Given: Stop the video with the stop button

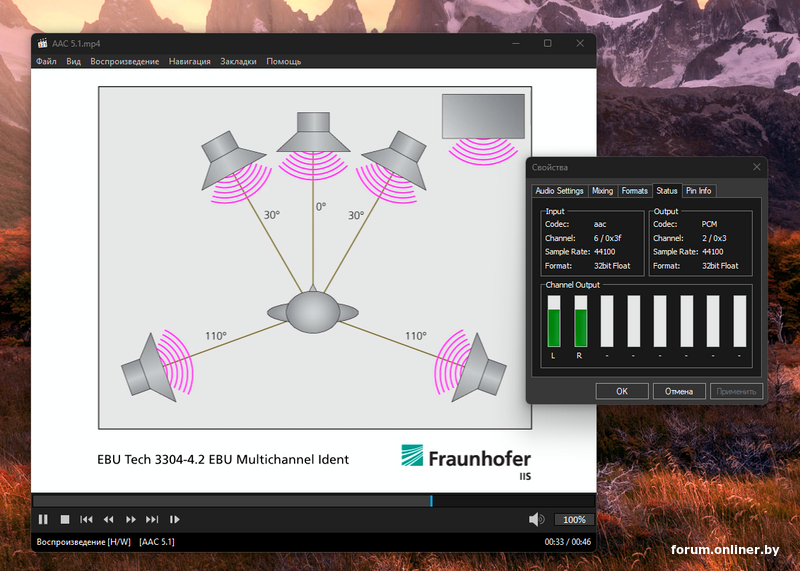Looking at the screenshot, I should click(65, 519).
